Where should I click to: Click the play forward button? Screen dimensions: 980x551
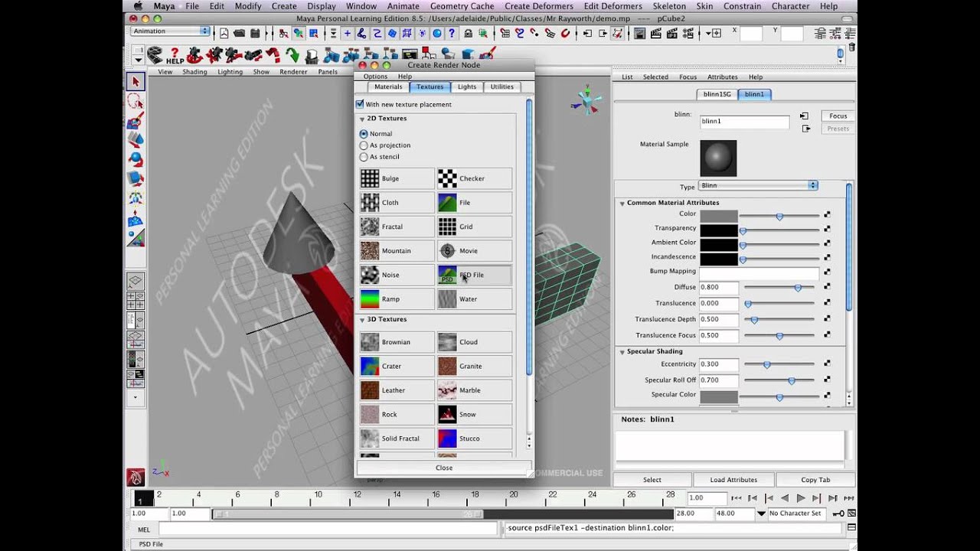(x=801, y=498)
